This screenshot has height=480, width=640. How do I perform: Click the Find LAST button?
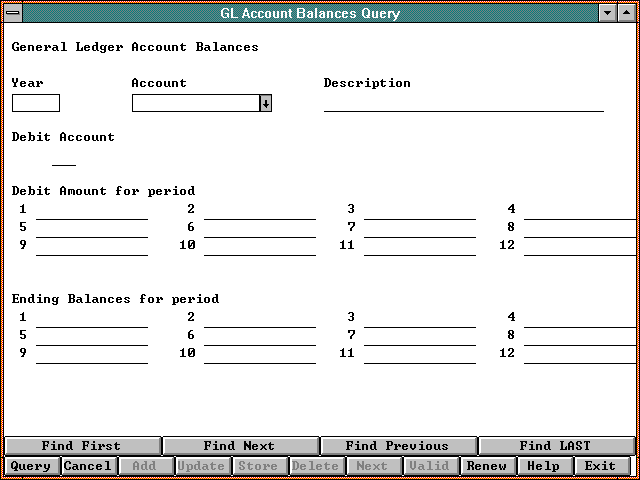(x=555, y=446)
